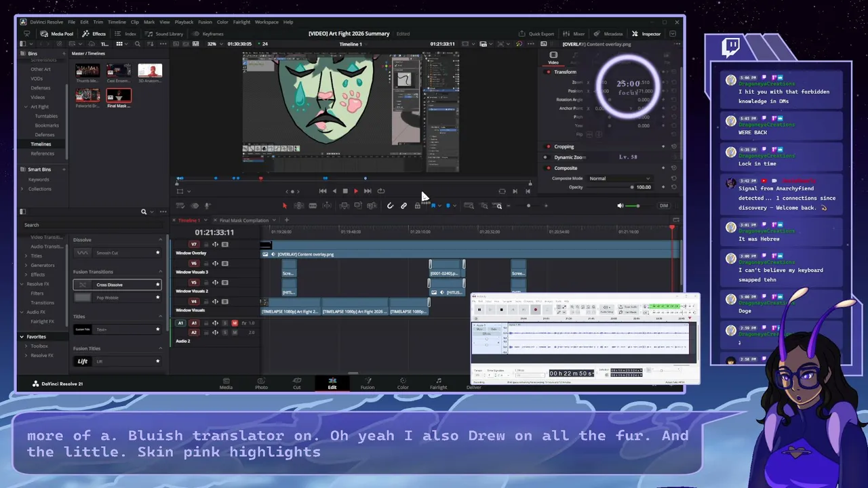Open the Index panel
This screenshot has width=868, height=488.
pos(126,34)
